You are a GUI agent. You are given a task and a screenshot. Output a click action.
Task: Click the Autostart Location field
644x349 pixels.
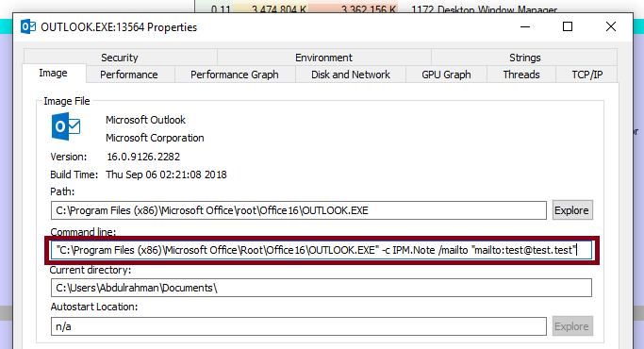pyautogui.click(x=299, y=326)
